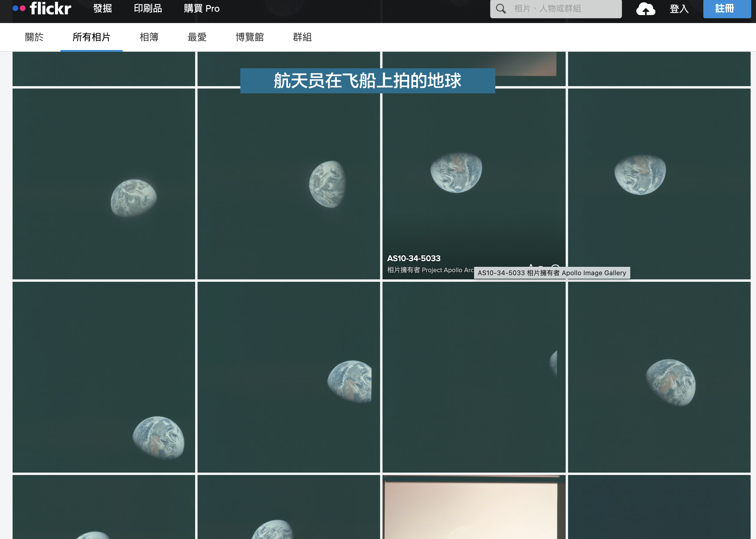Open the Project Apollo Arc owner link

(448, 270)
